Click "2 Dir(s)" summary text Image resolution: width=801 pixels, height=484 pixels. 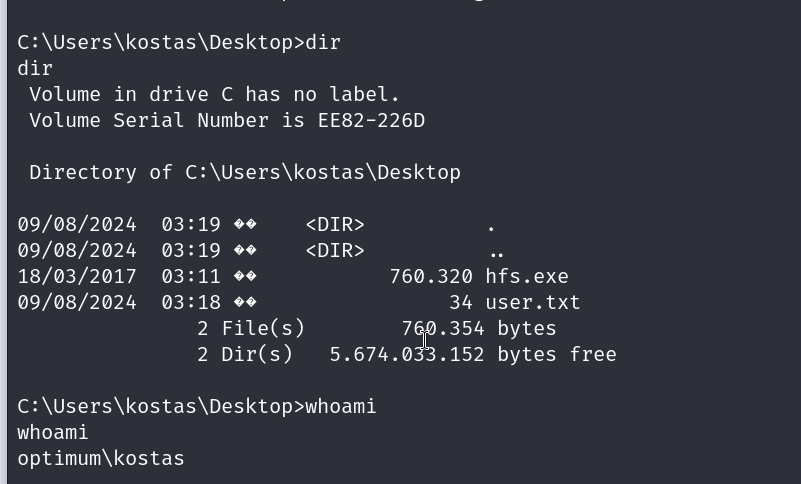coord(245,355)
